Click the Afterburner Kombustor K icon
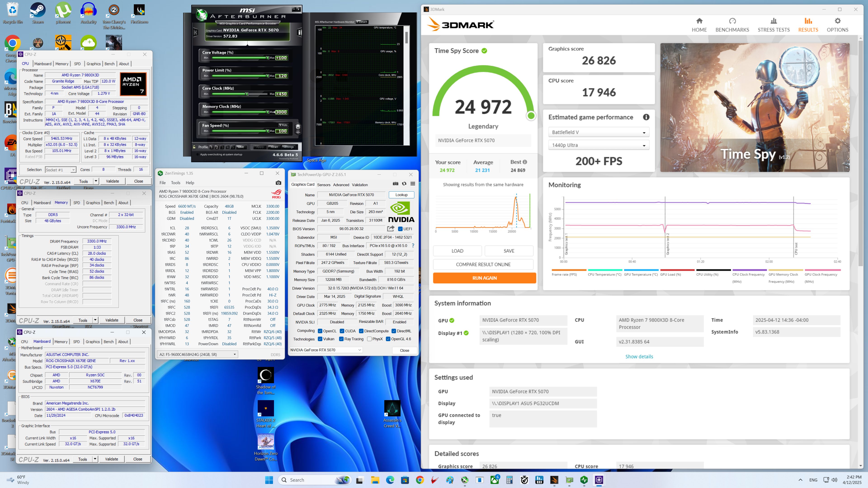 196,33
